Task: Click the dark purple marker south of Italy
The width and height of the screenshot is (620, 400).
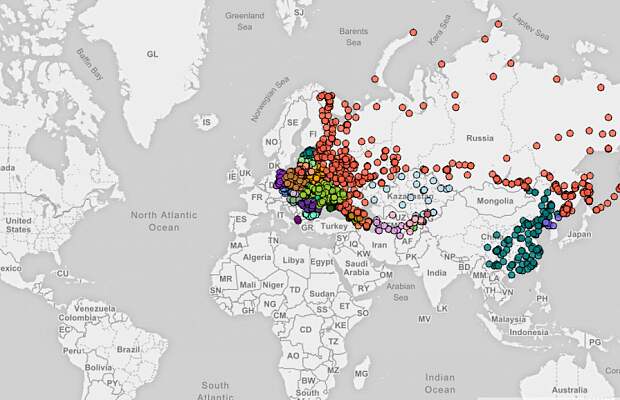Action: pyautogui.click(x=297, y=219)
